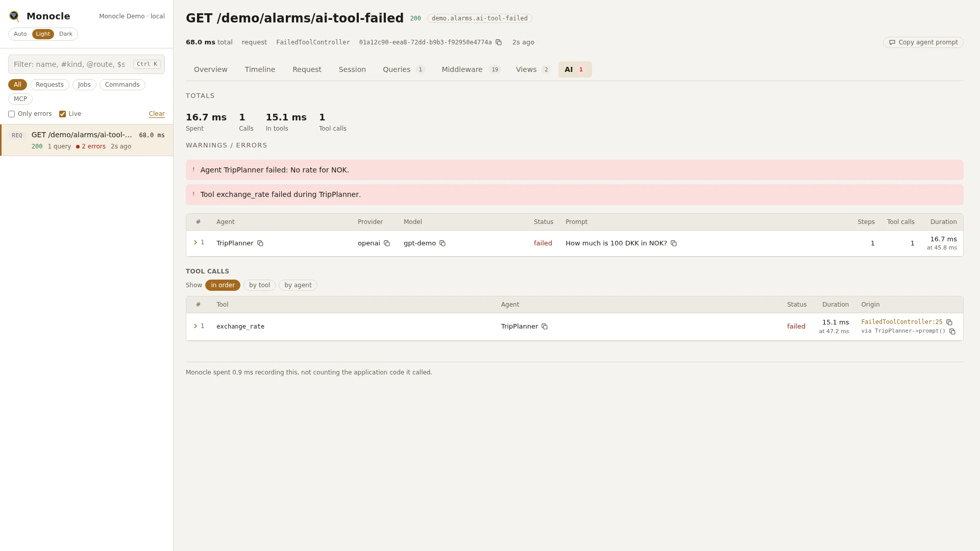This screenshot has height=551, width=980.
Task: Open the Request tab
Action: coord(307,69)
